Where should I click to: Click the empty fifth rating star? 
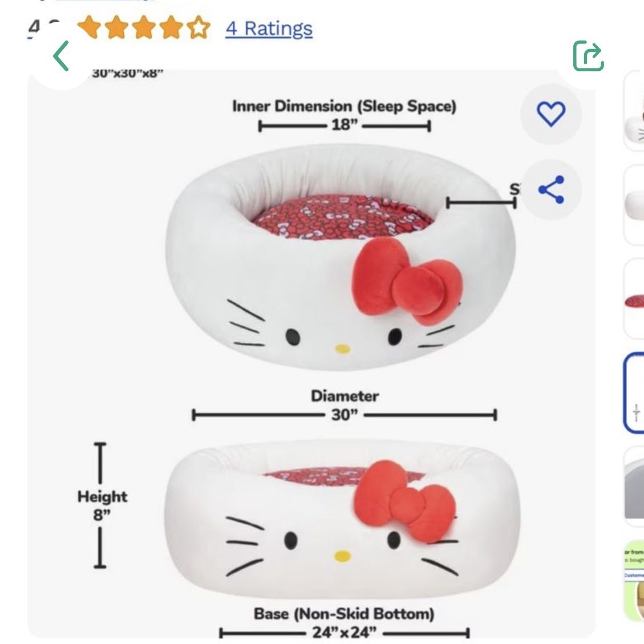point(199,28)
